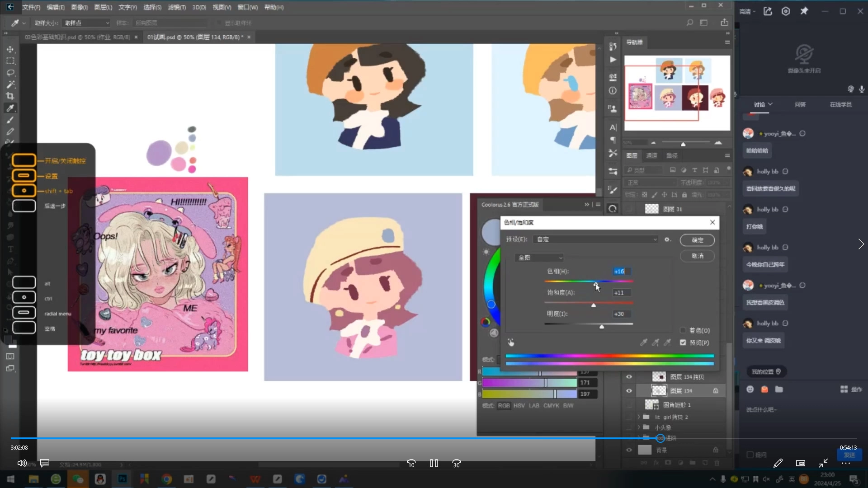868x488 pixels.
Task: Click the pause playback button
Action: click(x=434, y=463)
